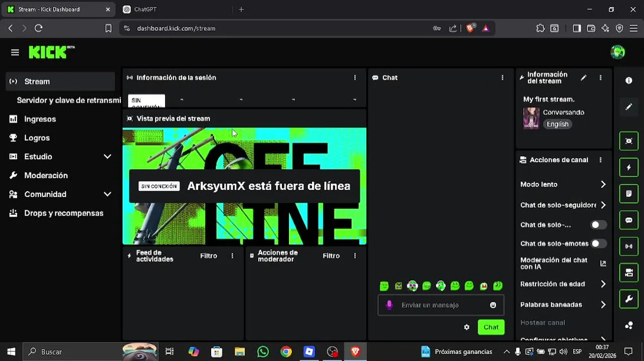Image resolution: width=644 pixels, height=361 pixels.
Task: Click the green Chat send button
Action: click(491, 327)
